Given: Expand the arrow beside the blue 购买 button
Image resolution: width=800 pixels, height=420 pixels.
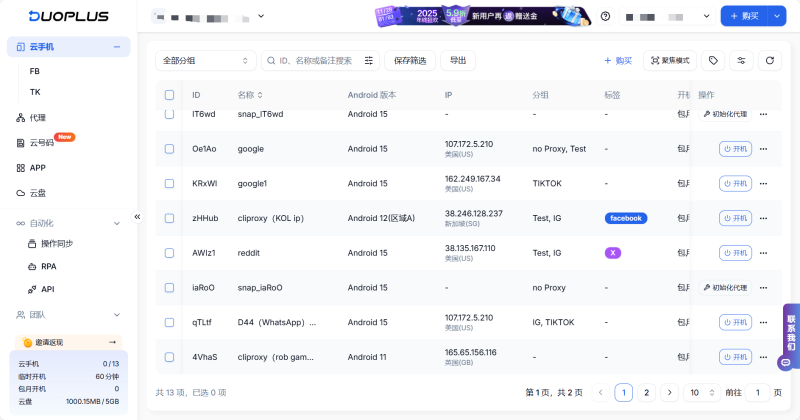Looking at the screenshot, I should pyautogui.click(x=777, y=16).
